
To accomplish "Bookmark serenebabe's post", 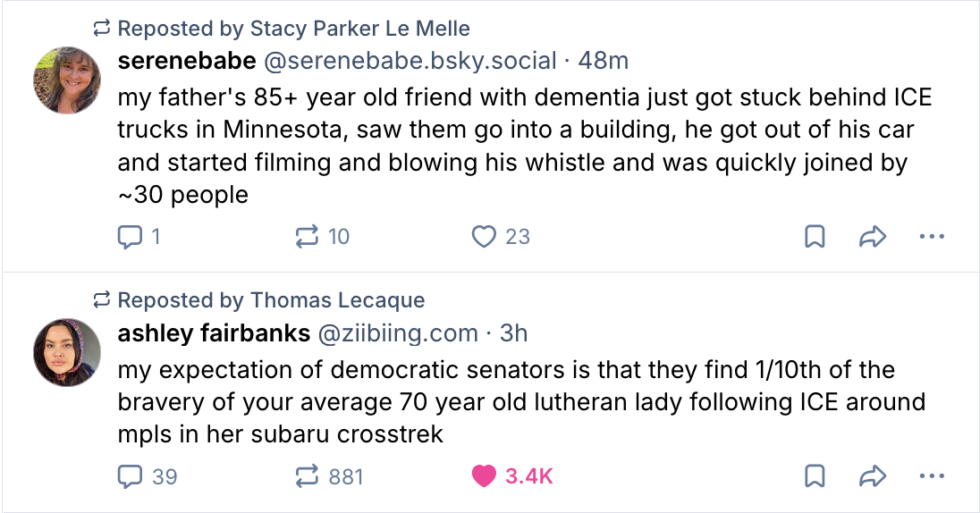I will tap(815, 237).
